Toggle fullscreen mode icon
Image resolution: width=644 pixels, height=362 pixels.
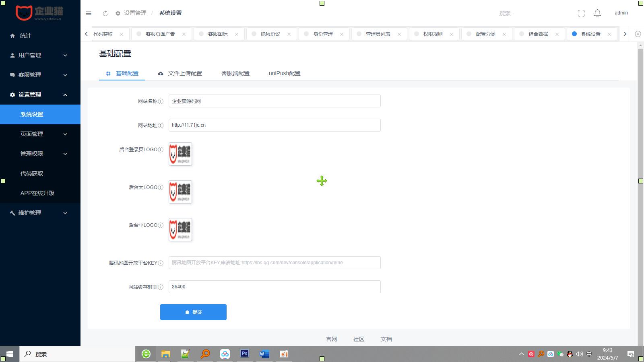point(581,13)
